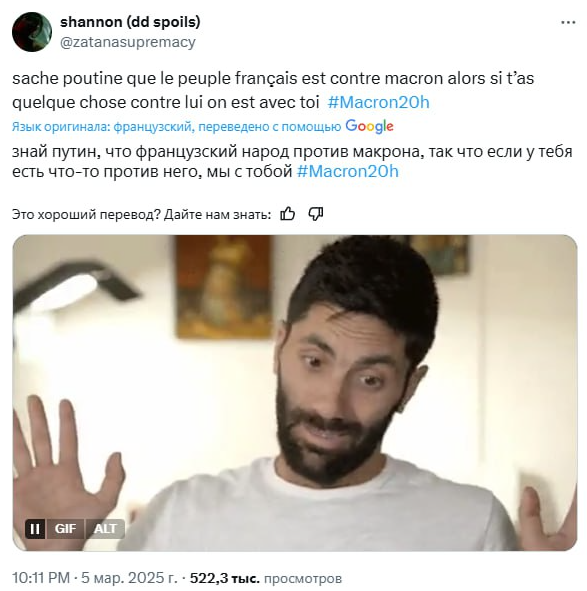Open the GIF of the bearded man

pos(295,393)
